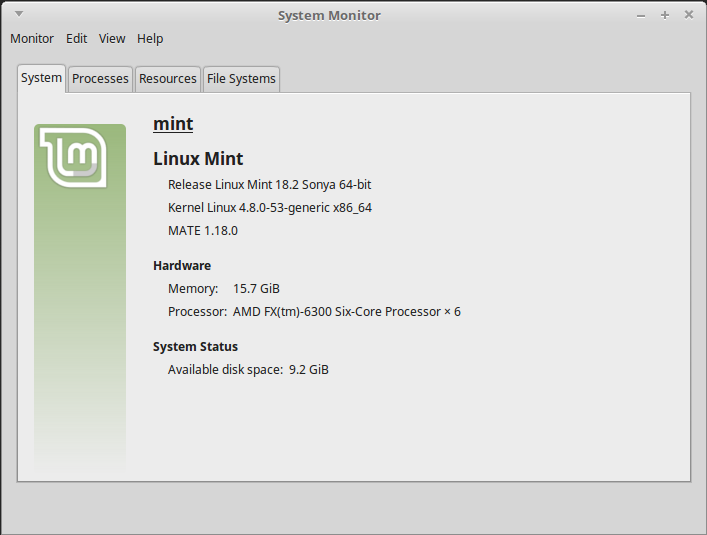Screen dimensions: 707x535
Task: Click 'AMD FX(tm)-6300 Six-Core Processor × 6' value
Action: tap(347, 311)
